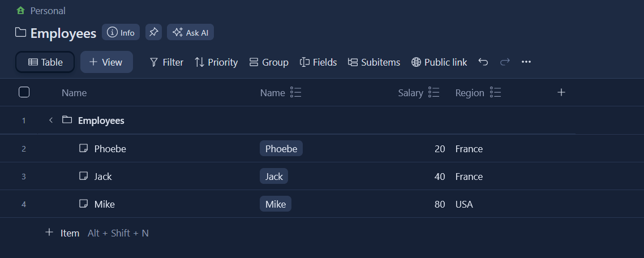Click the green Personal home icon
Screen dimensions: 644x258
[21, 11]
